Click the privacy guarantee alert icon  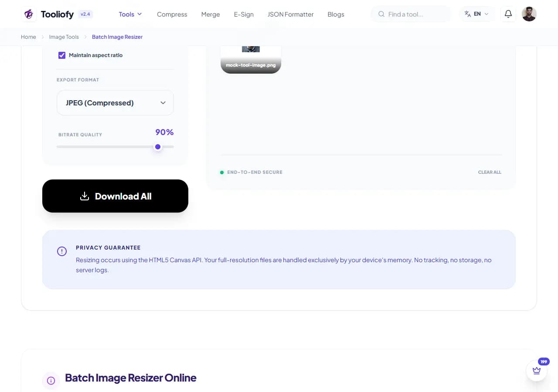(x=62, y=251)
